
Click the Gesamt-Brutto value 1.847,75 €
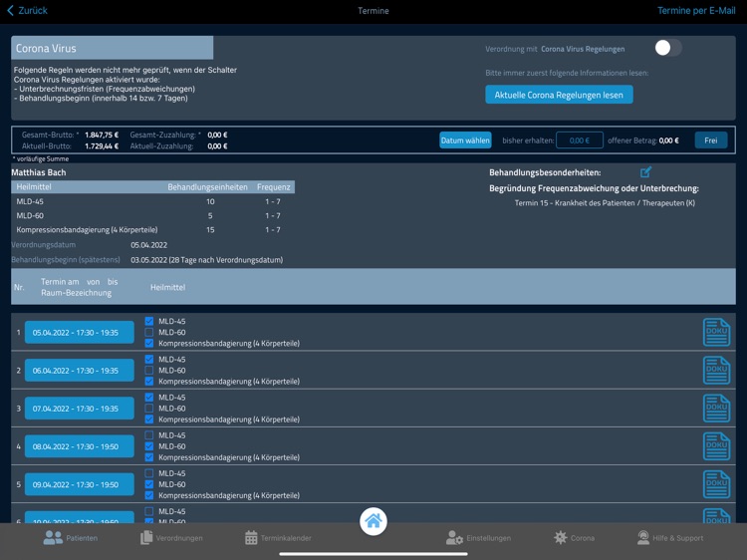102,135
